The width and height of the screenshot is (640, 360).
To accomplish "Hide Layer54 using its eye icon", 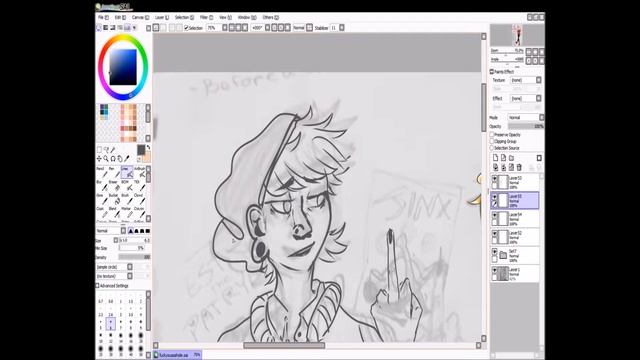I will (x=494, y=215).
